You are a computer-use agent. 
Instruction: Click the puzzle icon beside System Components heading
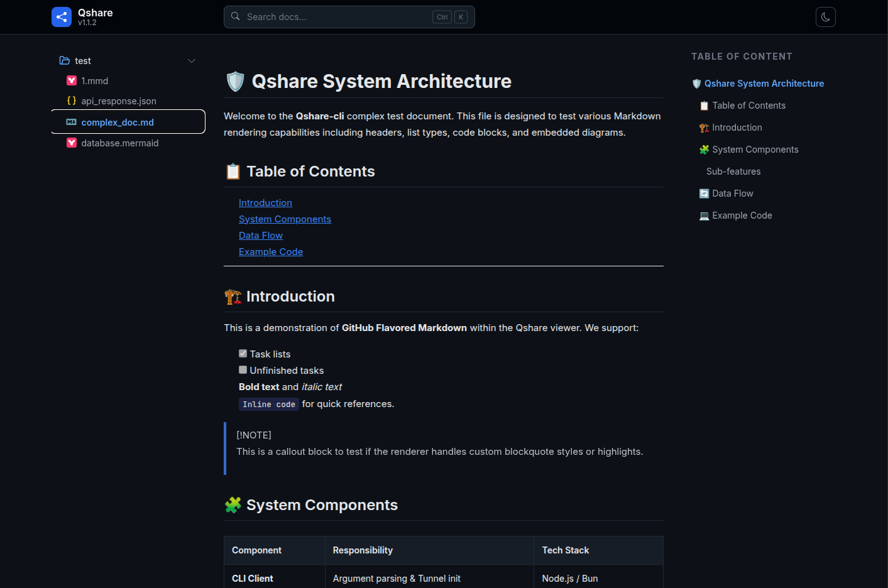[233, 505]
